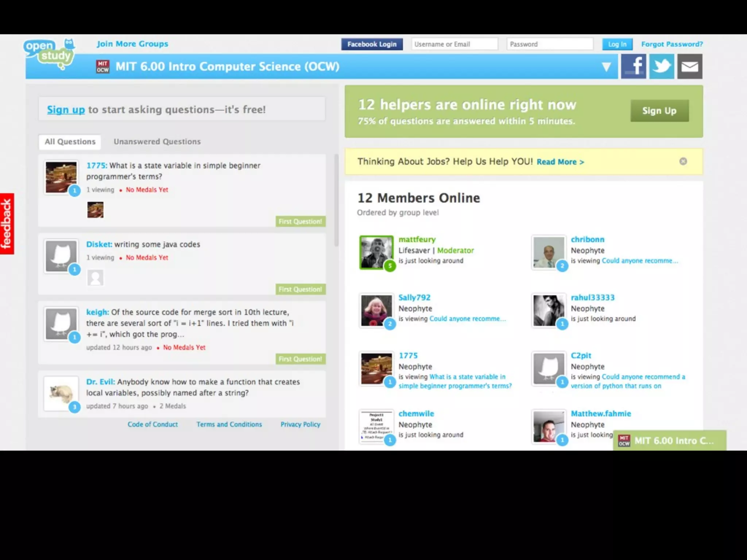747x560 pixels.
Task: Open mattfeury's profile avatar
Action: (x=376, y=252)
